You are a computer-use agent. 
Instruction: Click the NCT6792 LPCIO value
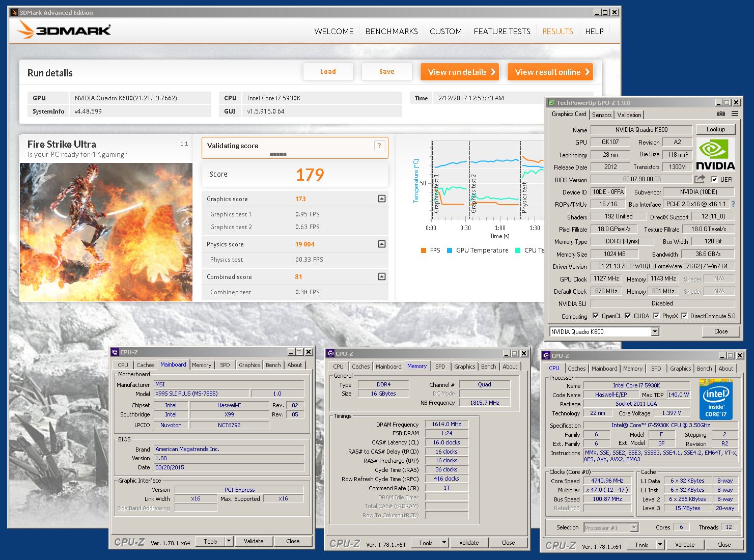[x=229, y=425]
